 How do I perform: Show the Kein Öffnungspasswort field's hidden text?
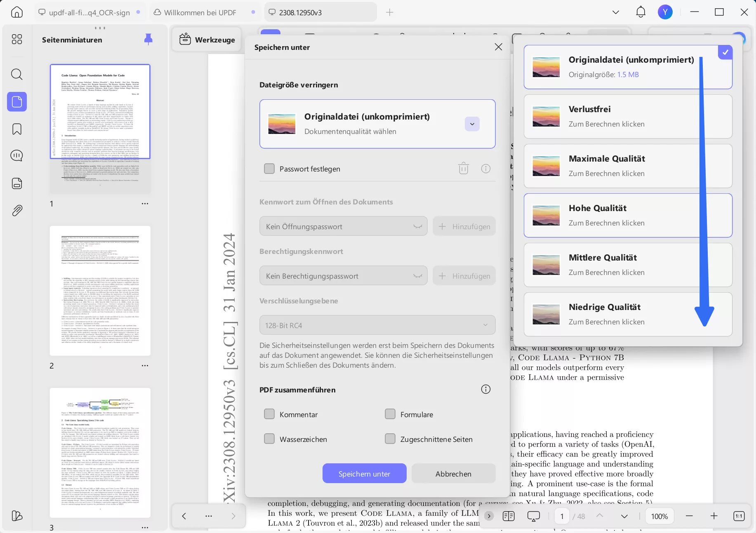coord(418,226)
